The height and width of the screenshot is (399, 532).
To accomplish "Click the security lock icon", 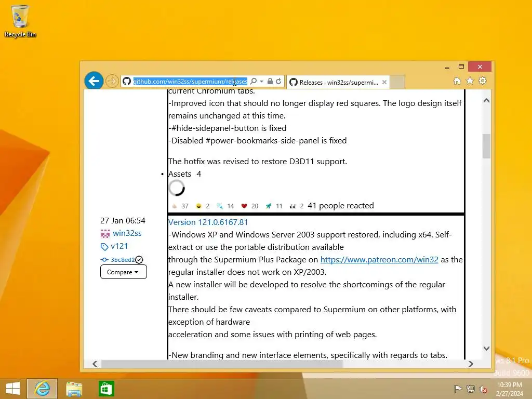I will [x=270, y=81].
